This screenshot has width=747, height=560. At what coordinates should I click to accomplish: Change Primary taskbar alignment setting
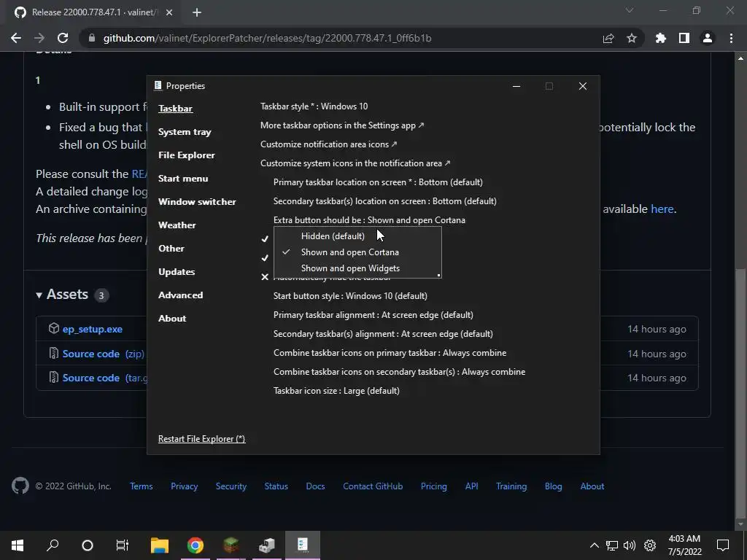pyautogui.click(x=373, y=315)
